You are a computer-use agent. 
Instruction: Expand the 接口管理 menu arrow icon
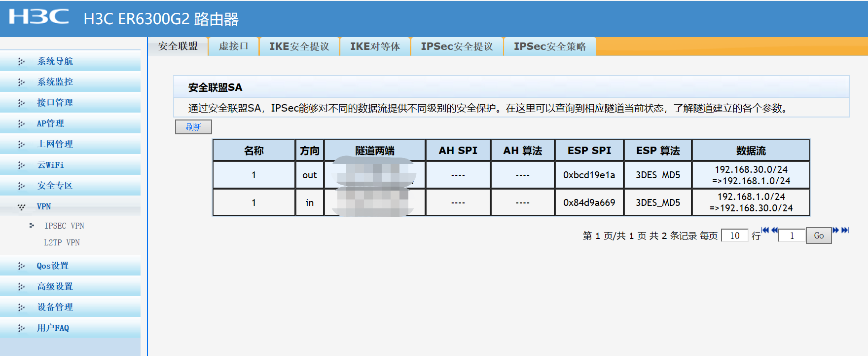[21, 103]
